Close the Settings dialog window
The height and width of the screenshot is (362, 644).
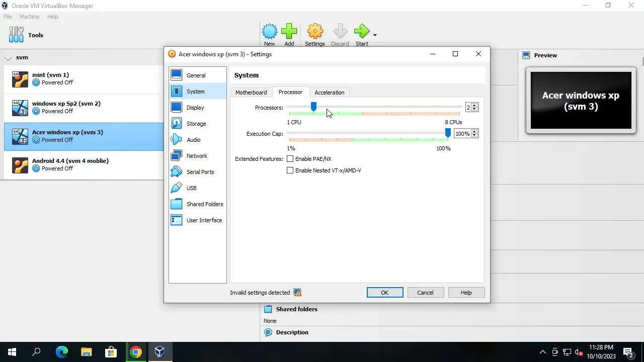pos(478,54)
